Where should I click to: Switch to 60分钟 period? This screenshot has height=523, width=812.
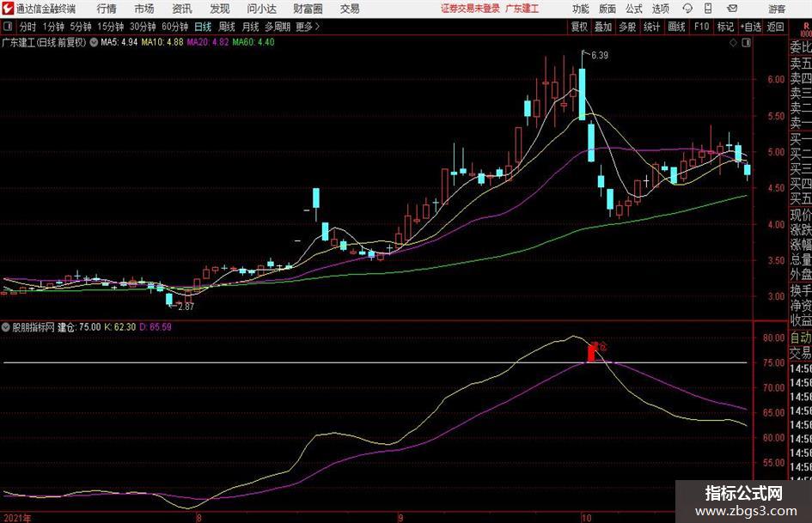point(174,27)
